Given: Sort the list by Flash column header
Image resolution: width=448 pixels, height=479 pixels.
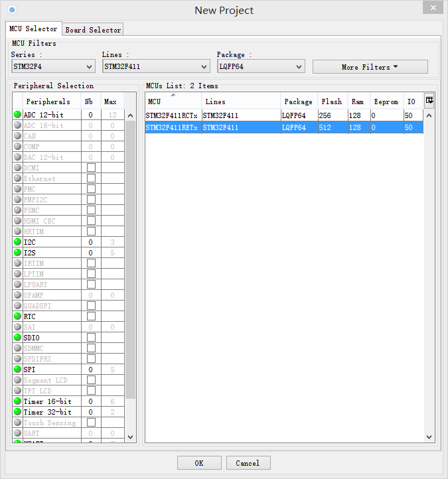Looking at the screenshot, I should click(333, 101).
